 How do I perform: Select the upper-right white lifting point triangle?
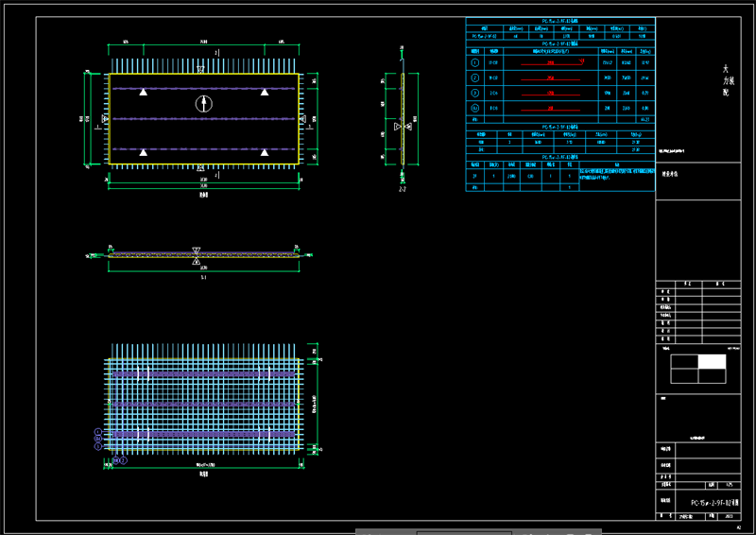[265, 92]
